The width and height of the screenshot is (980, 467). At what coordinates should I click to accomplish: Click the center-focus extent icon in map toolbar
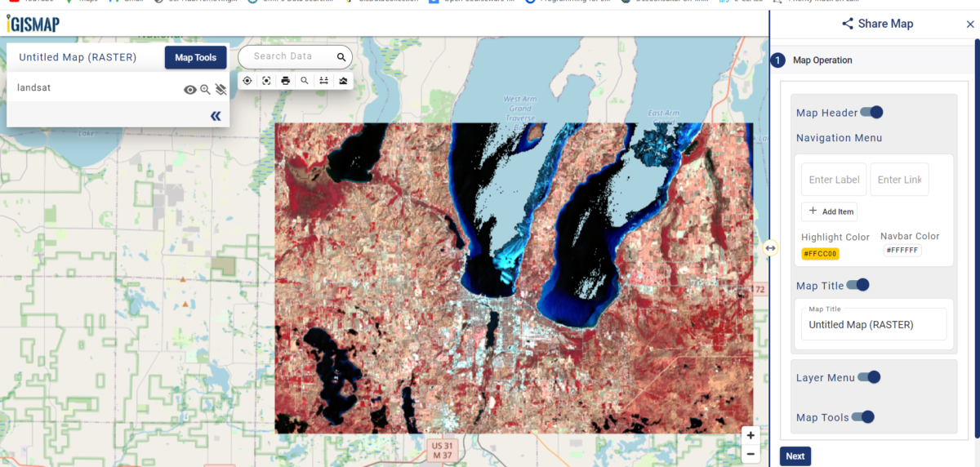[266, 81]
